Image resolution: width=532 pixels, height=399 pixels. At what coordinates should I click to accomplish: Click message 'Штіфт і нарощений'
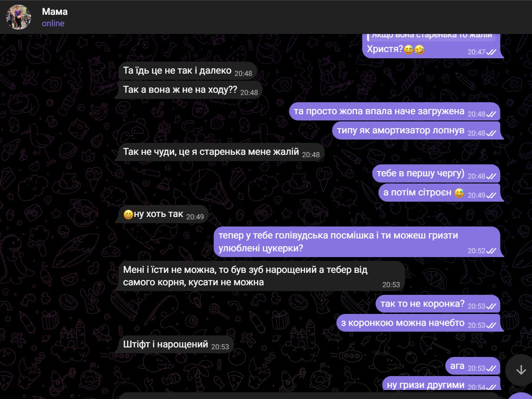[x=176, y=345]
